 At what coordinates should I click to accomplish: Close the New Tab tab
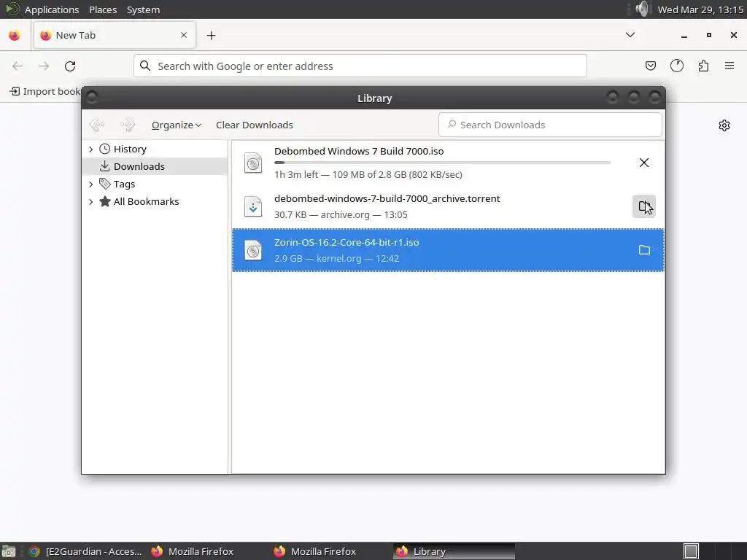pyautogui.click(x=184, y=35)
